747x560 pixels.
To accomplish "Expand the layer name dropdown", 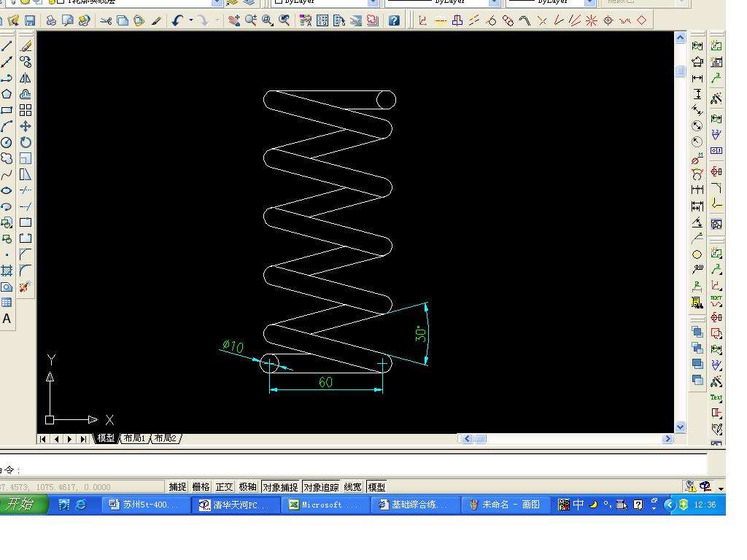I will tap(217, 2).
